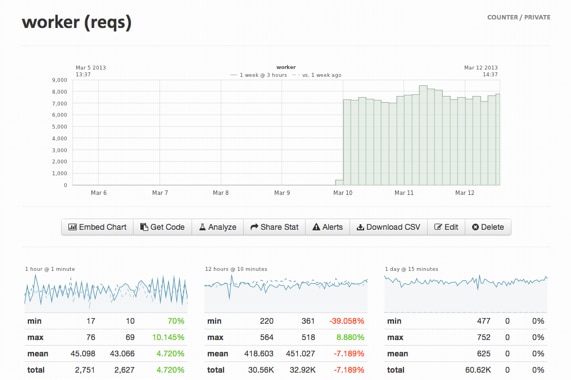Click the '12 hours @ 10 minutes' sparkline chart
The width and height of the screenshot is (571, 380).
(x=286, y=293)
